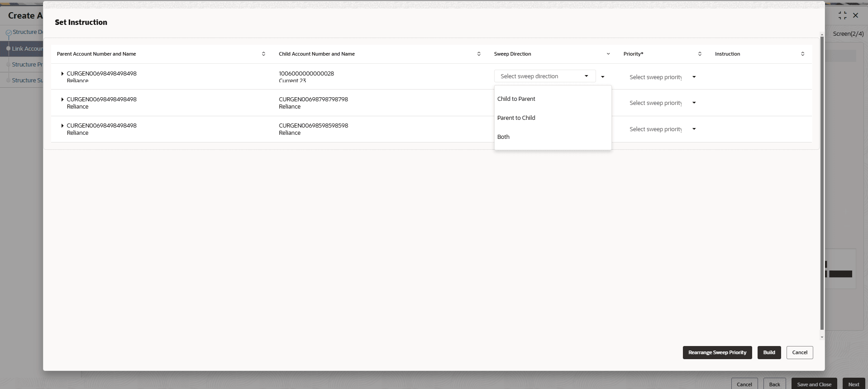Expand third Reliance parent row arrow
868x389 pixels.
pos(62,126)
